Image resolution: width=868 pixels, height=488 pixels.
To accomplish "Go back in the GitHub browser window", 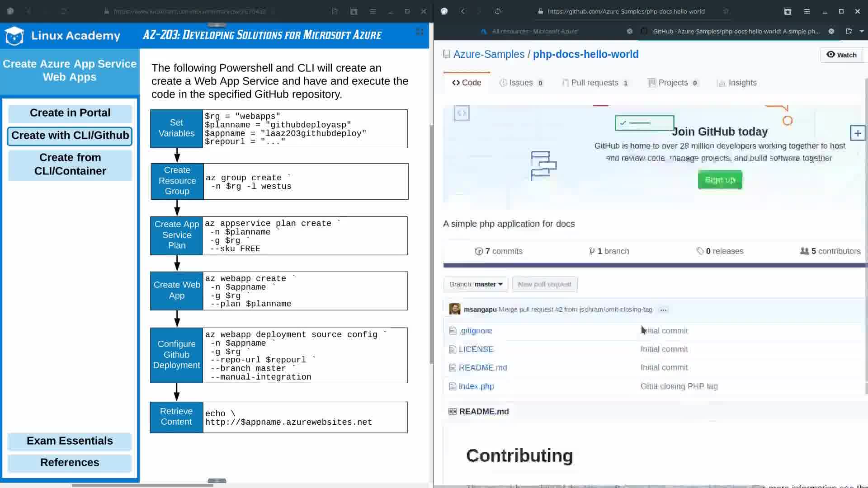I will tap(462, 11).
